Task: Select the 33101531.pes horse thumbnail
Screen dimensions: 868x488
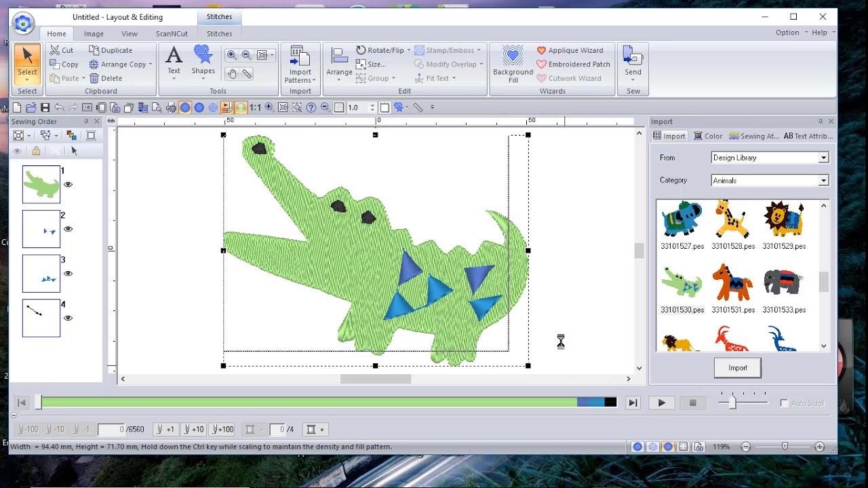Action: point(732,283)
